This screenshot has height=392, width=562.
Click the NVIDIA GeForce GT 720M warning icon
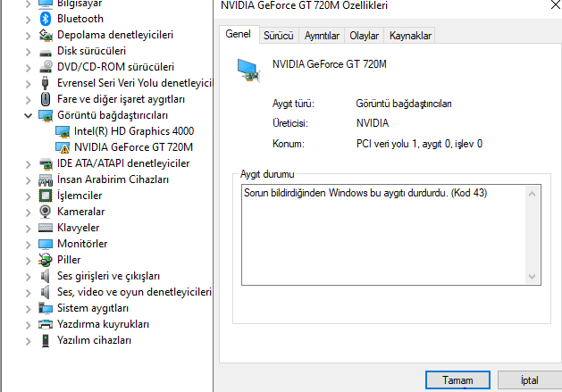pyautogui.click(x=63, y=147)
